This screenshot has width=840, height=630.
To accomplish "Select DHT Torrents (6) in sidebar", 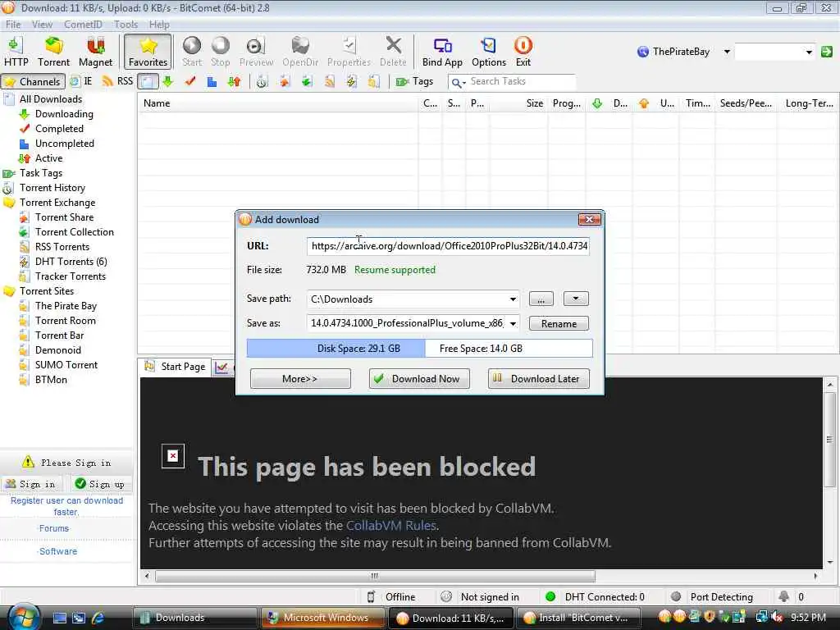I will point(71,262).
